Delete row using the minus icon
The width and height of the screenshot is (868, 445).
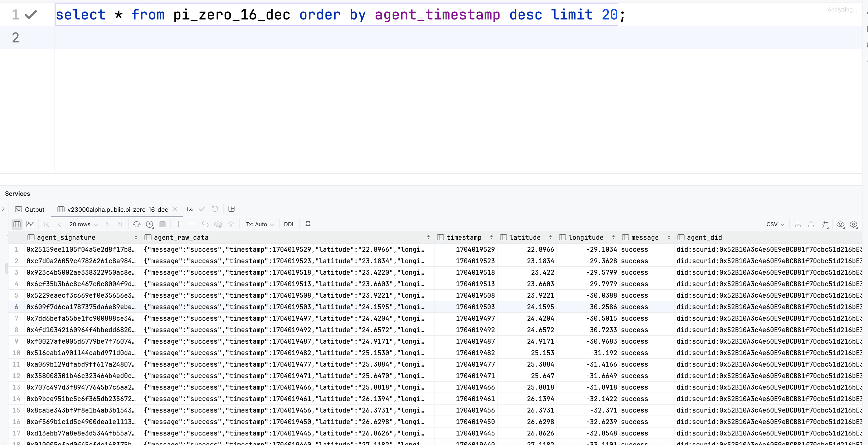coord(192,224)
